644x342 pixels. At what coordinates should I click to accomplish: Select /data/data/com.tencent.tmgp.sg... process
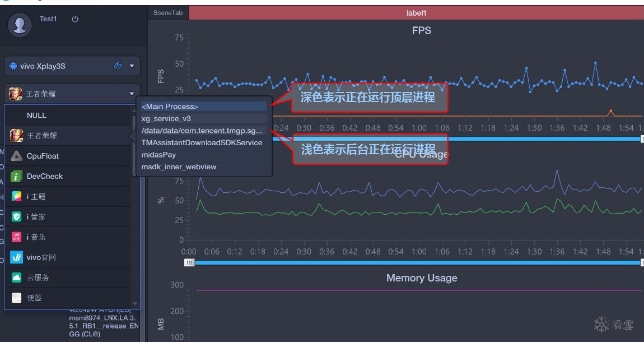tap(204, 130)
